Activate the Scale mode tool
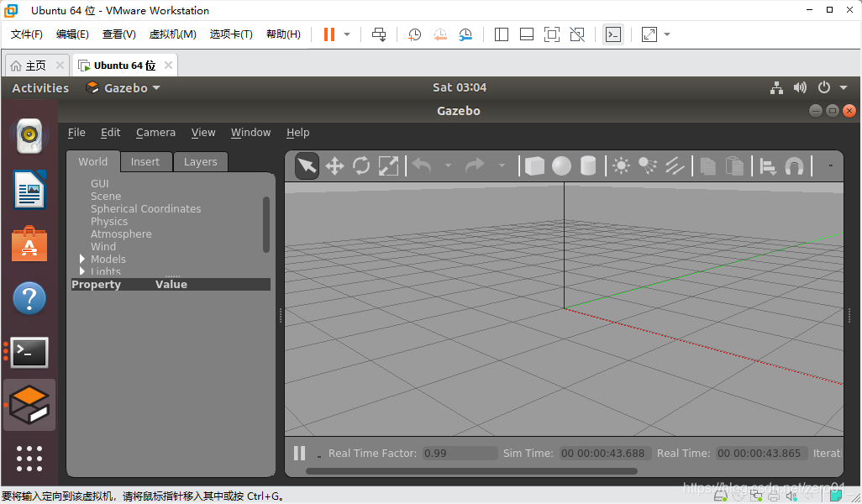 pos(388,166)
